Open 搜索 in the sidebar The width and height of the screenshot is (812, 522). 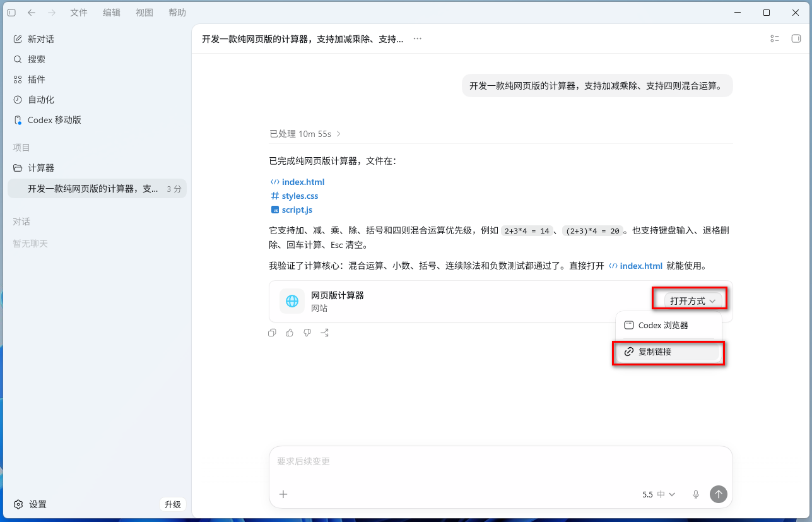tap(97, 59)
